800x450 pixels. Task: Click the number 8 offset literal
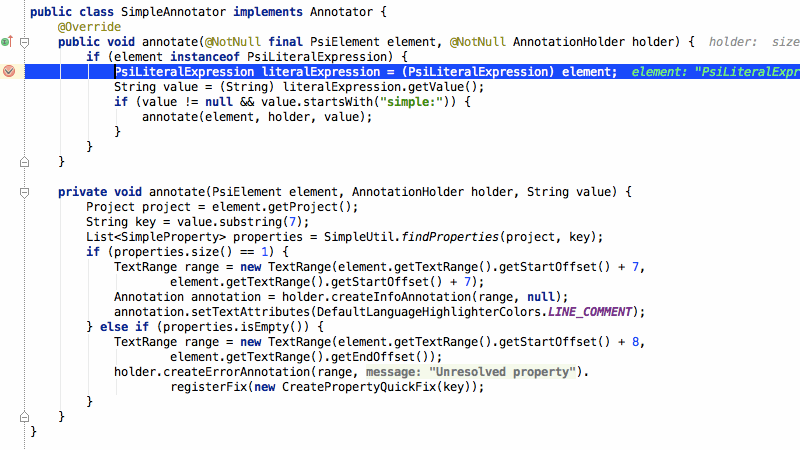coord(635,342)
